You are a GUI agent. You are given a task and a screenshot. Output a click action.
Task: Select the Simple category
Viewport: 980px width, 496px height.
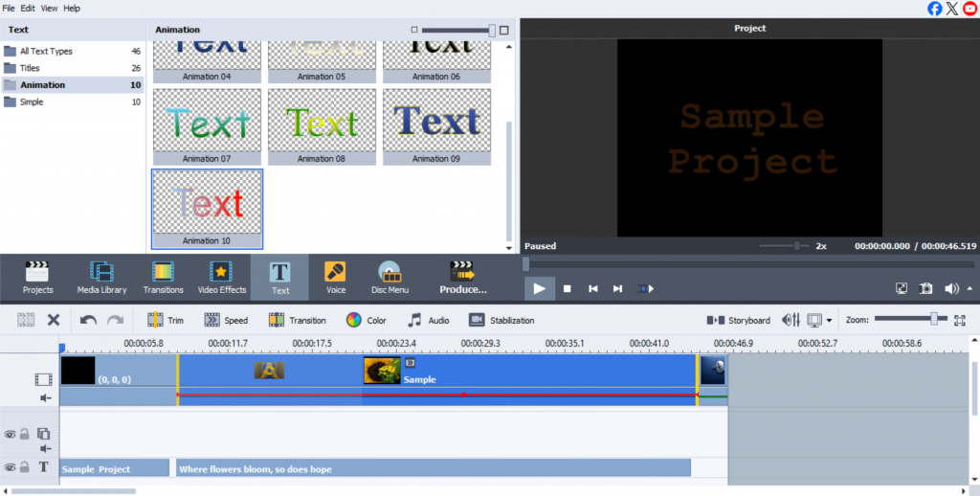click(73, 101)
